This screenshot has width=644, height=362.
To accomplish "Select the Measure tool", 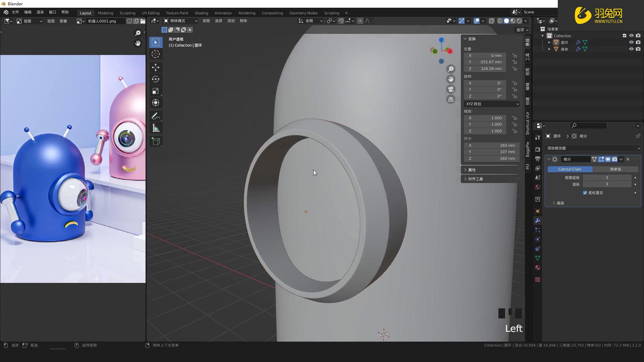I will 156,128.
